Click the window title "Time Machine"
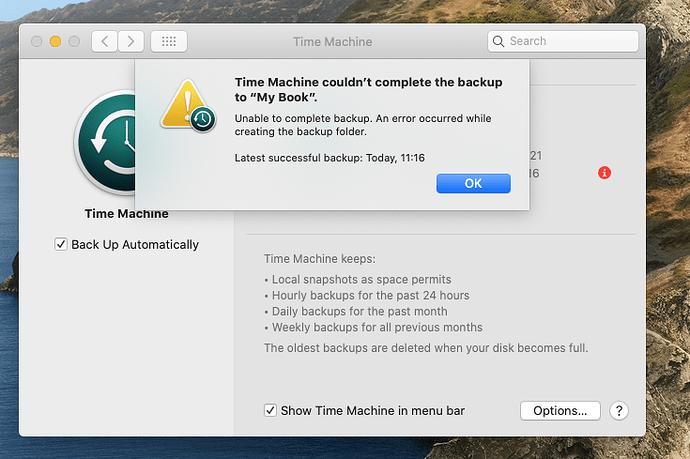The image size is (690, 459). coord(333,42)
